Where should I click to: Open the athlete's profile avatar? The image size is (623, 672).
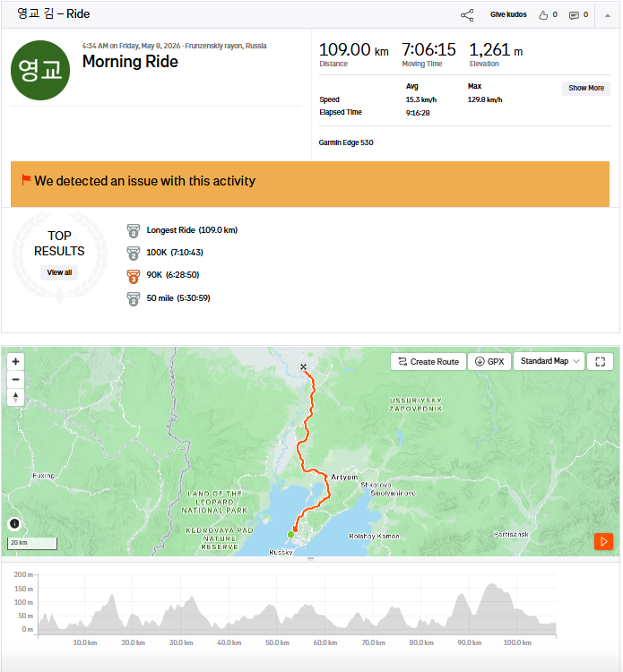[40, 70]
